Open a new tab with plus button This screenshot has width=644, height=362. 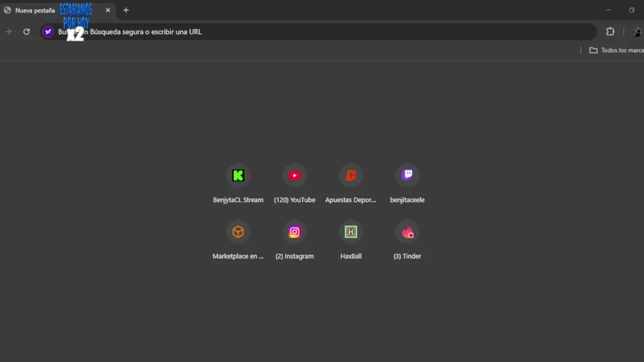tap(126, 10)
